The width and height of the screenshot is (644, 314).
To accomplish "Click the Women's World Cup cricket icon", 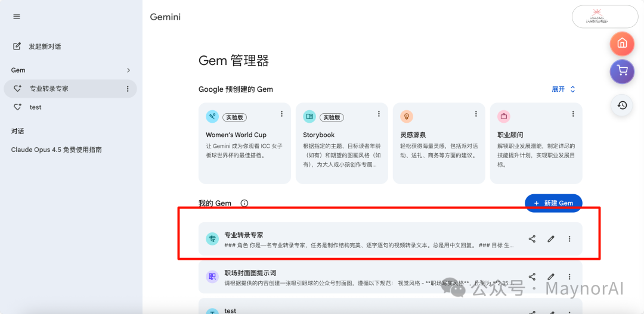I will tap(212, 117).
